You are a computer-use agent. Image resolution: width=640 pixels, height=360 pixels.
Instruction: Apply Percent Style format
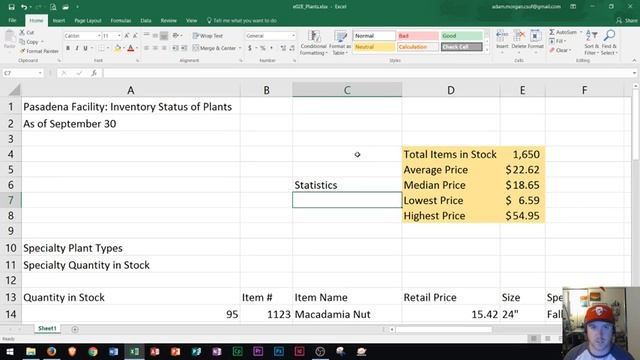tap(262, 48)
